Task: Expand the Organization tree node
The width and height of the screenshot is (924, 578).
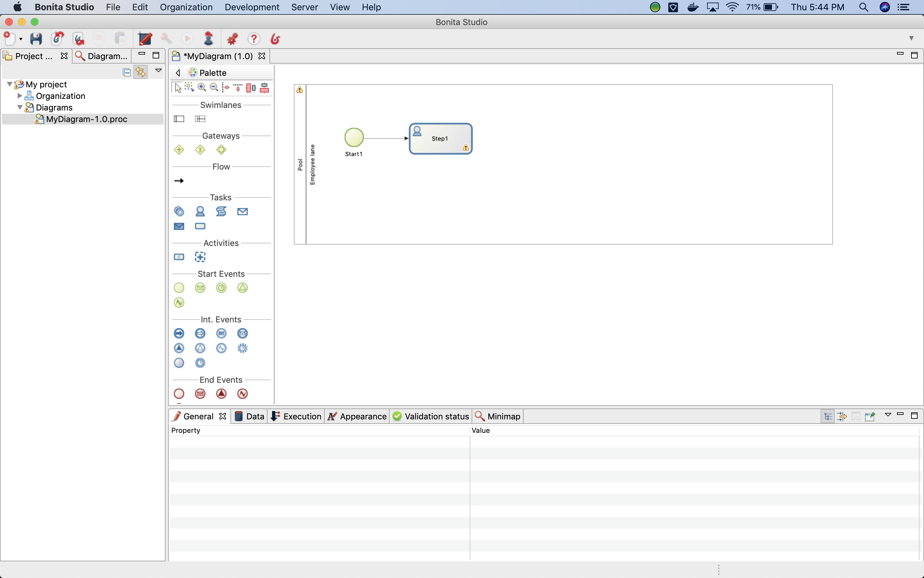Action: click(x=20, y=96)
